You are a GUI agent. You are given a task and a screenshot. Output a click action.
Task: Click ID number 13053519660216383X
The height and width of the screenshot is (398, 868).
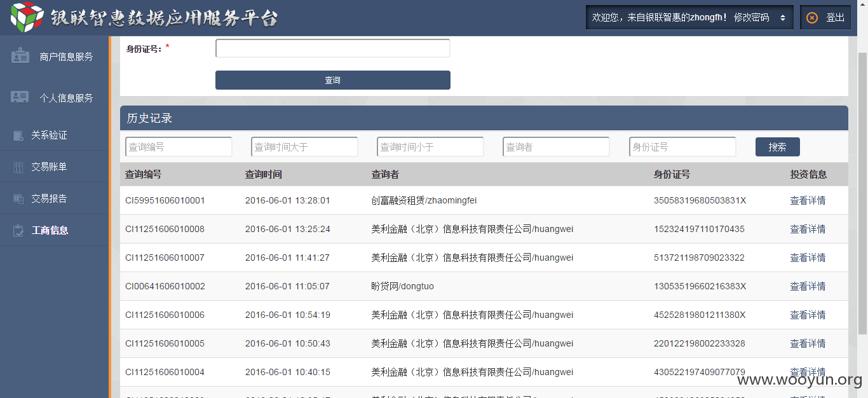[x=700, y=286]
